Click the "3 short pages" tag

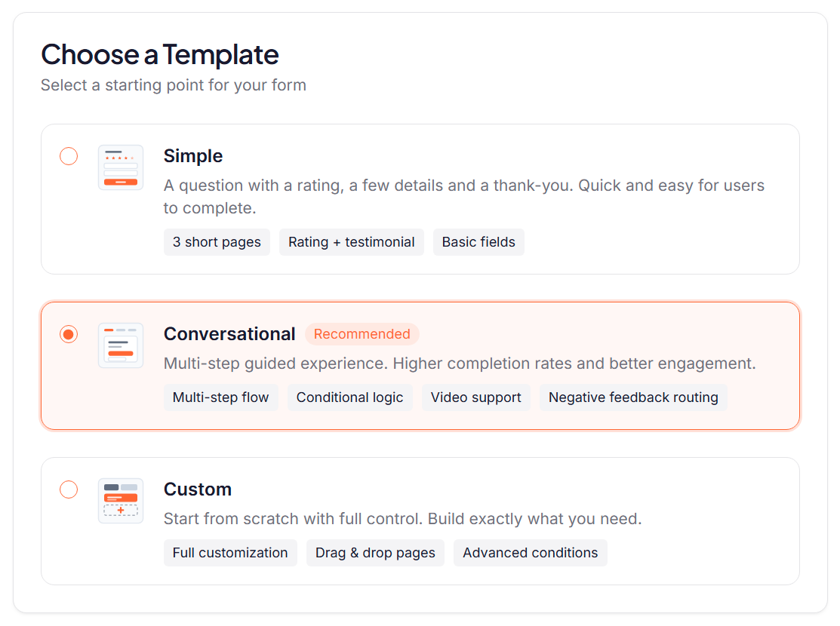pyautogui.click(x=217, y=242)
